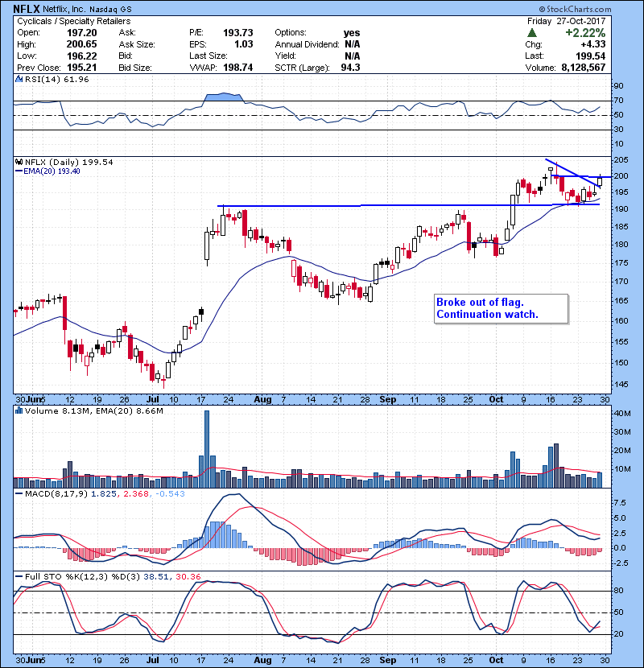Screen dimensions: 644x668
Task: Click the NFLX ticker symbol title
Action: coord(27,9)
